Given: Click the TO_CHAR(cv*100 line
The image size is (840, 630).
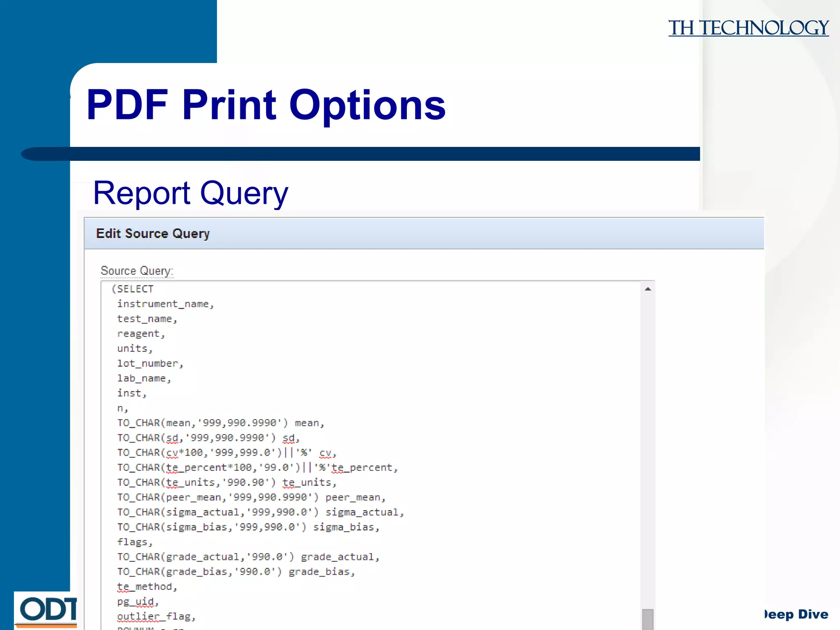Looking at the screenshot, I should pos(227,452).
